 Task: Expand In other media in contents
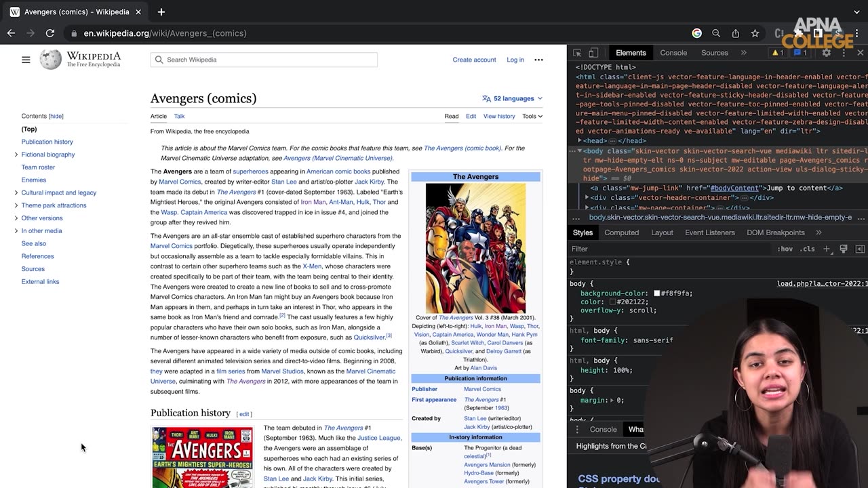[16, 231]
